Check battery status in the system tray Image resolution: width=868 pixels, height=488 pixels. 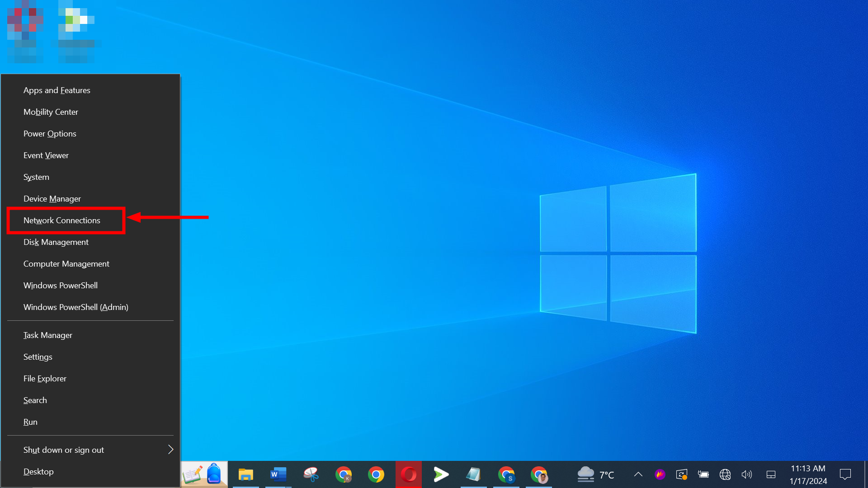pyautogui.click(x=703, y=474)
